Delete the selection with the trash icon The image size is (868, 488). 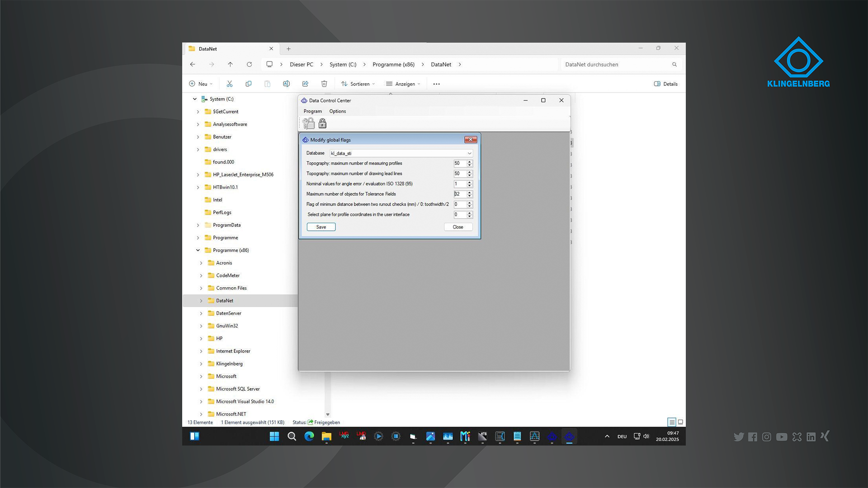[x=324, y=84]
